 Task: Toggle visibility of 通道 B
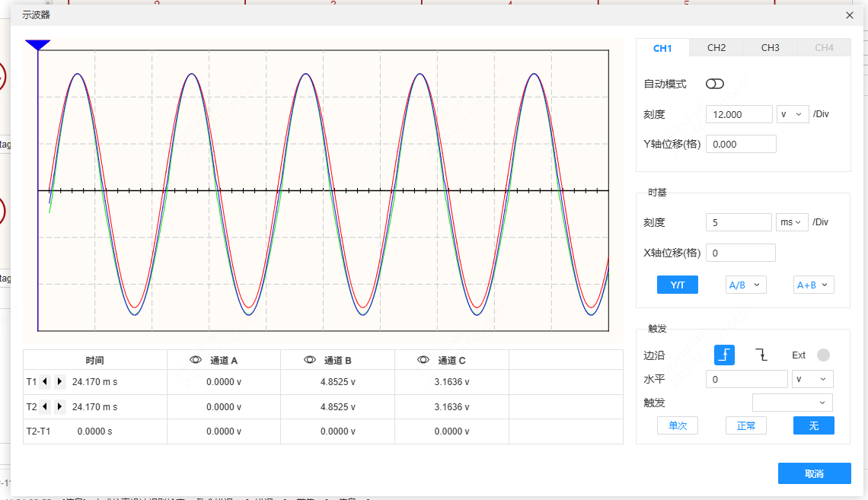309,360
